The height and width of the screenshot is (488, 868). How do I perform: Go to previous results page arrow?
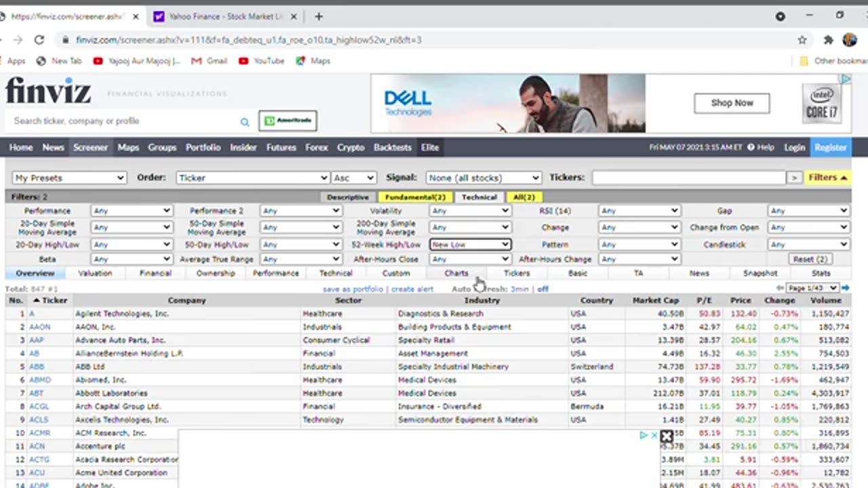[x=780, y=288]
